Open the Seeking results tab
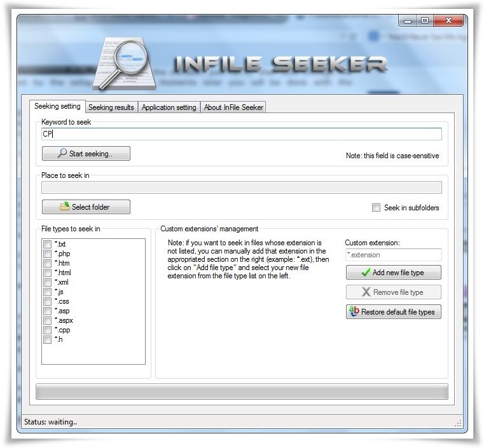The height and width of the screenshot is (448, 484). [111, 107]
